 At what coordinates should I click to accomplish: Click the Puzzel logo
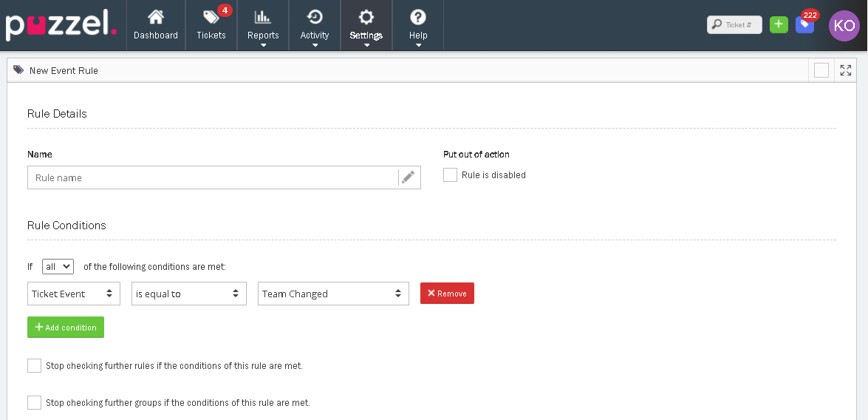pos(61,25)
